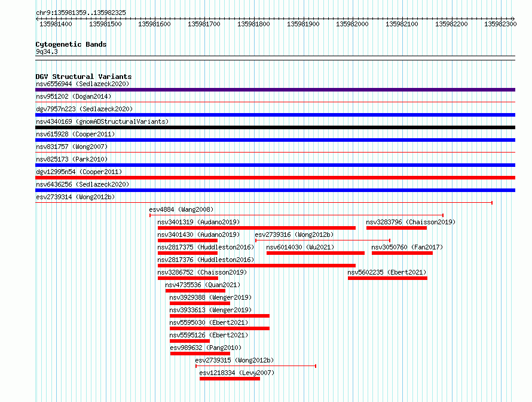Open nsv831757 (Wong2007) variant label

click(x=72, y=147)
